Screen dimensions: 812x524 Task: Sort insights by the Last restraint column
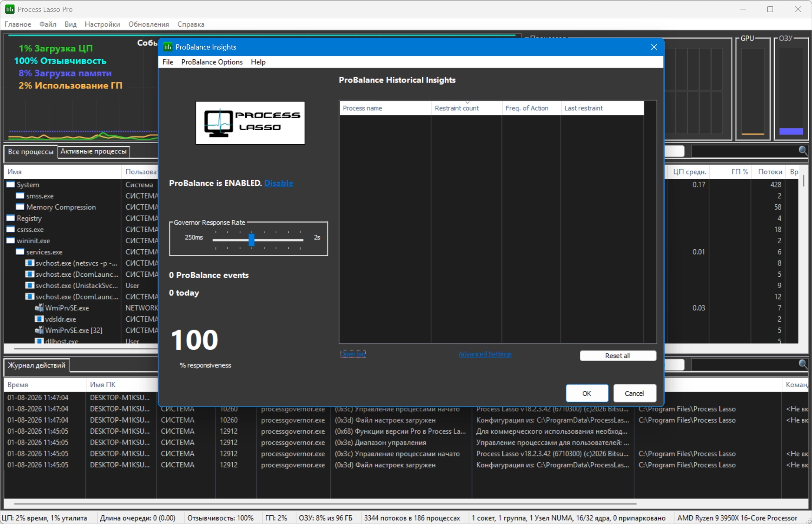click(x=603, y=108)
